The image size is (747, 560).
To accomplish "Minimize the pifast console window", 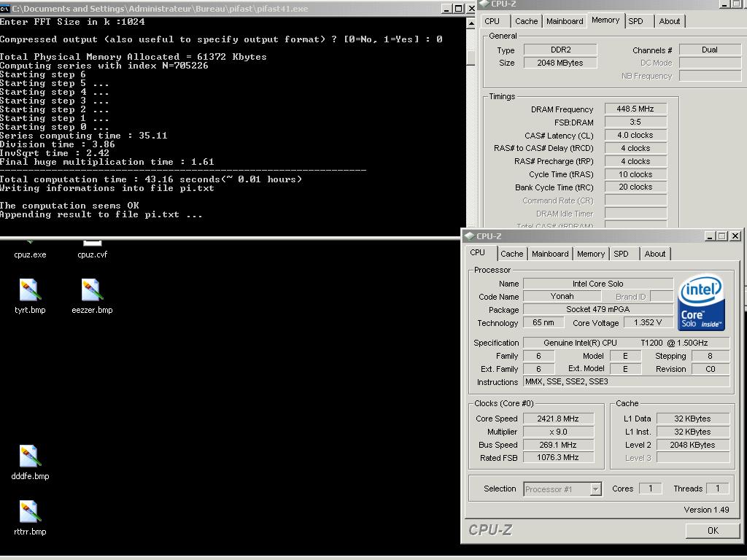I will click(x=446, y=8).
